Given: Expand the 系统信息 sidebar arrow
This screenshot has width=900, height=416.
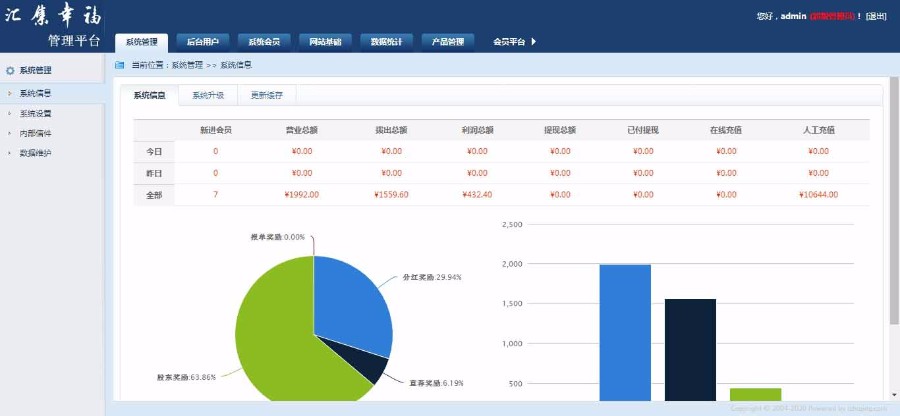Looking at the screenshot, I should 9,93.
